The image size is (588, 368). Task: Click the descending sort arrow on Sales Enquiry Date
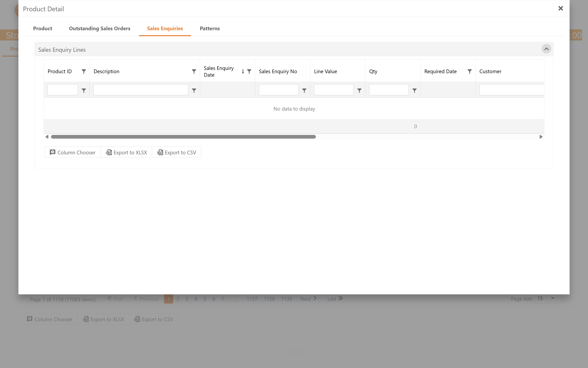click(243, 71)
